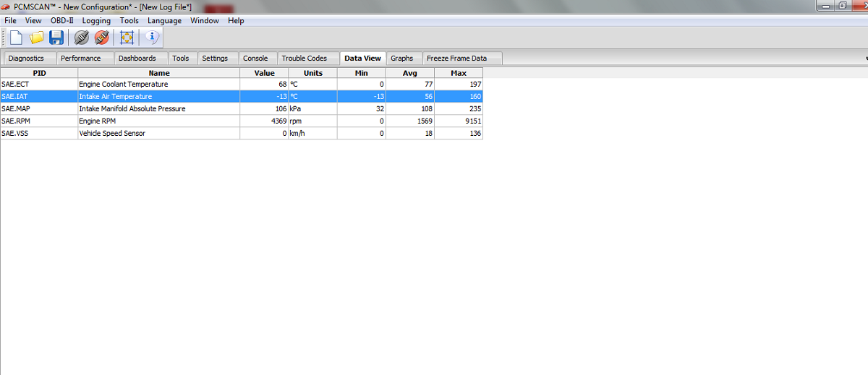868x375 pixels.
Task: Switch to the Trouble Codes tab
Action: 304,59
